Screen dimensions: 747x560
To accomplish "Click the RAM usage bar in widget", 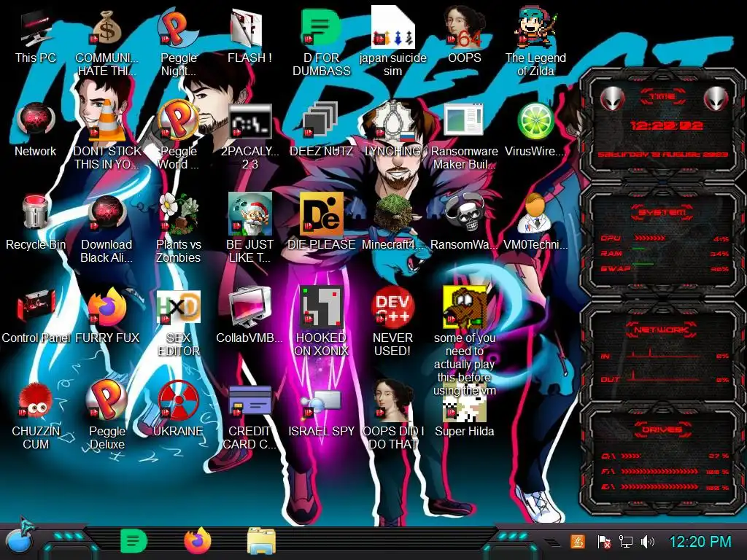I will click(x=639, y=249).
